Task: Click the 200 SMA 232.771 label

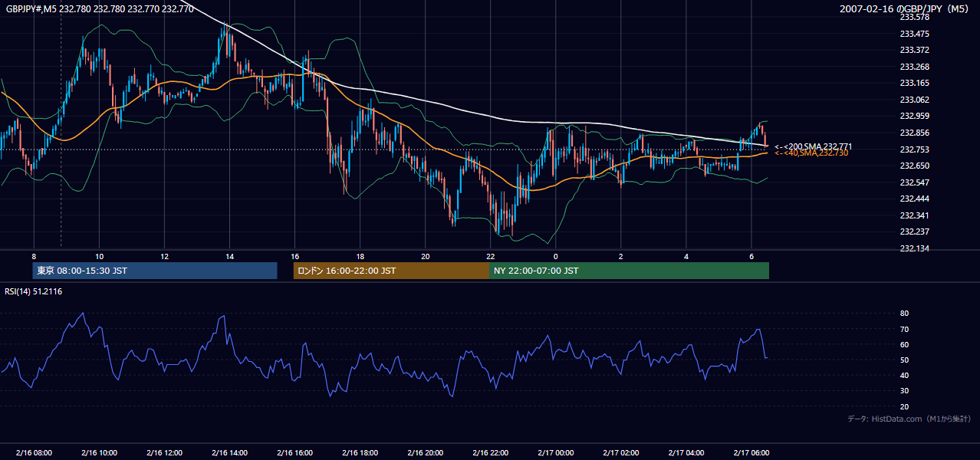Action: point(813,146)
